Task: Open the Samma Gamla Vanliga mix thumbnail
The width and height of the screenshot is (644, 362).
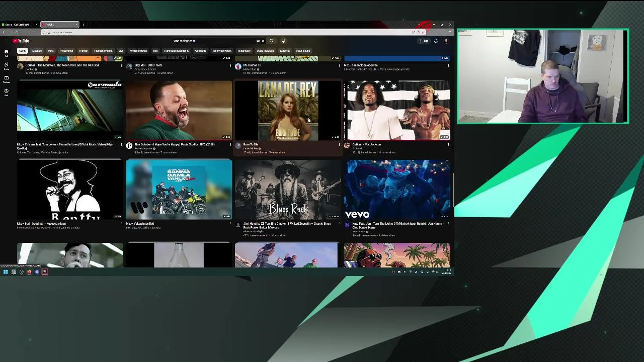Action: tap(179, 189)
